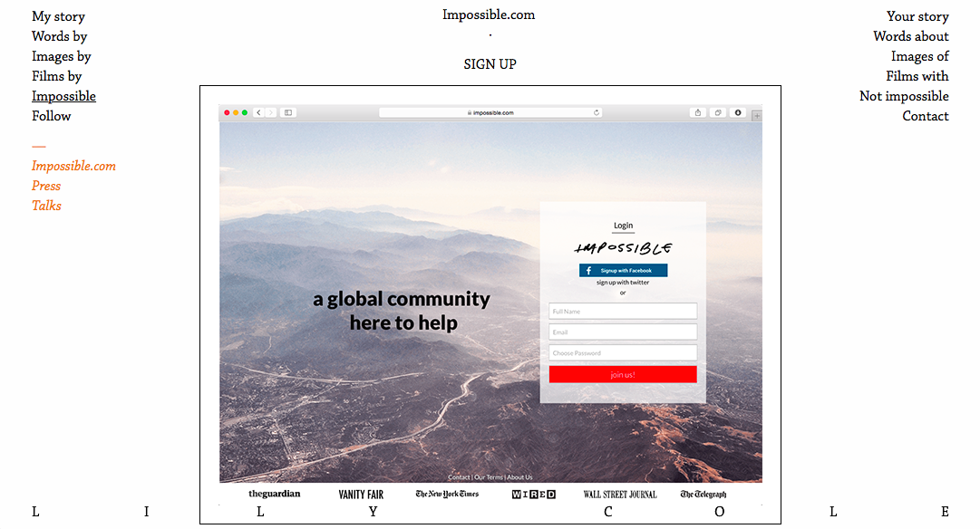The height and width of the screenshot is (529, 980).
Task: Click the Signup with Facebook button
Action: 624,270
